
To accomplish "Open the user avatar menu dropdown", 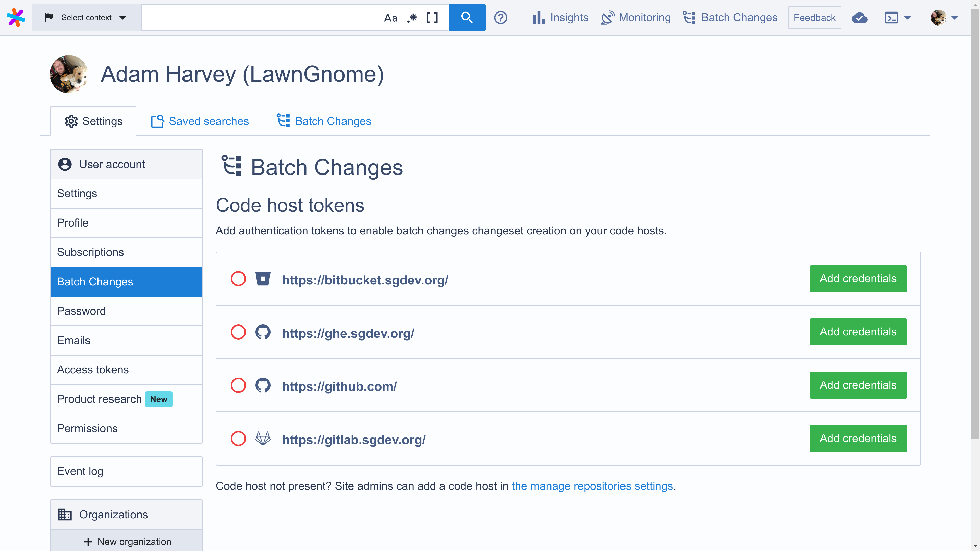I will click(944, 18).
